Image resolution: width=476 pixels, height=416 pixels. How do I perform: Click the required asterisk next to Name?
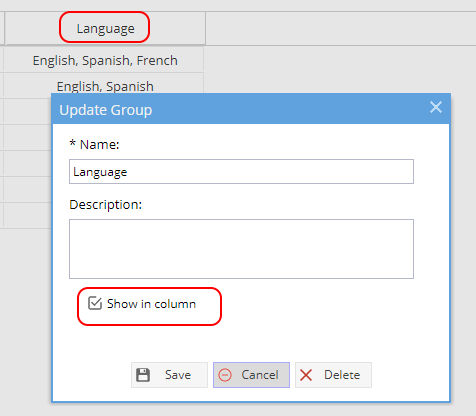click(72, 143)
